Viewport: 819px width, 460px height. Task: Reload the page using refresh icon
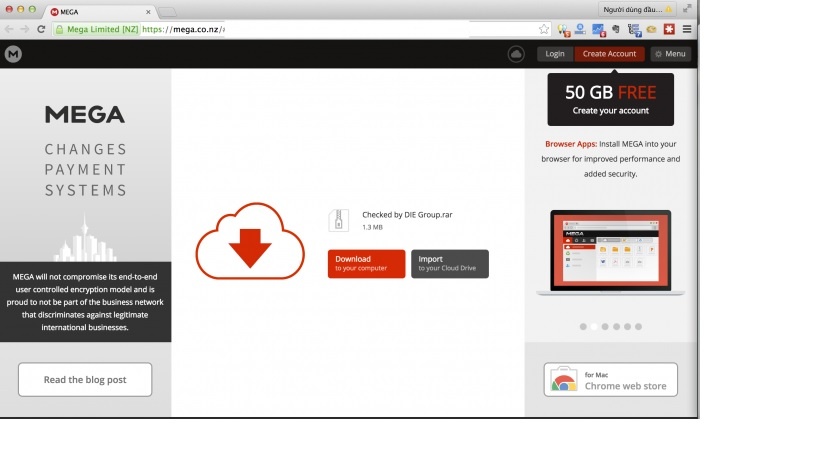41,29
